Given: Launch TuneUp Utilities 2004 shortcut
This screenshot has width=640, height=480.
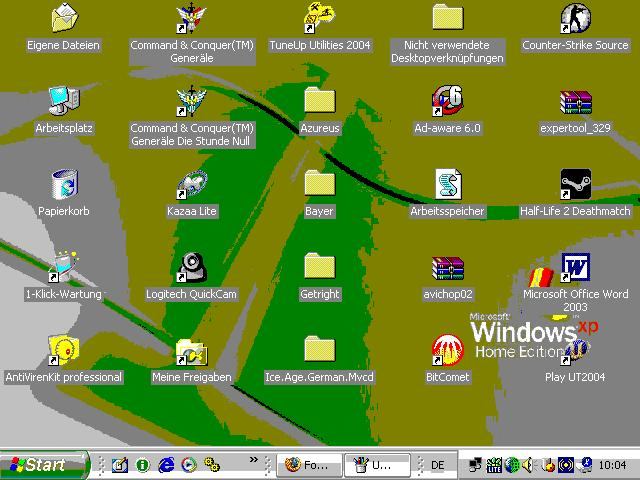Looking at the screenshot, I should click(319, 18).
